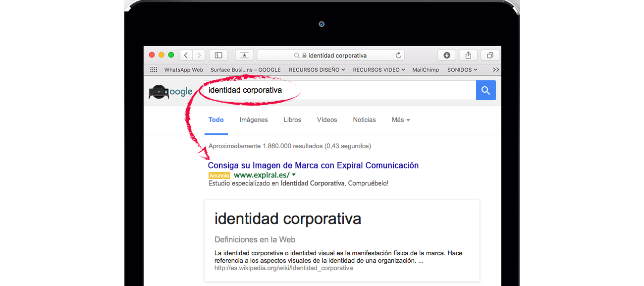Expand RECURSOS VIDEO bookmark folder

coord(379,70)
